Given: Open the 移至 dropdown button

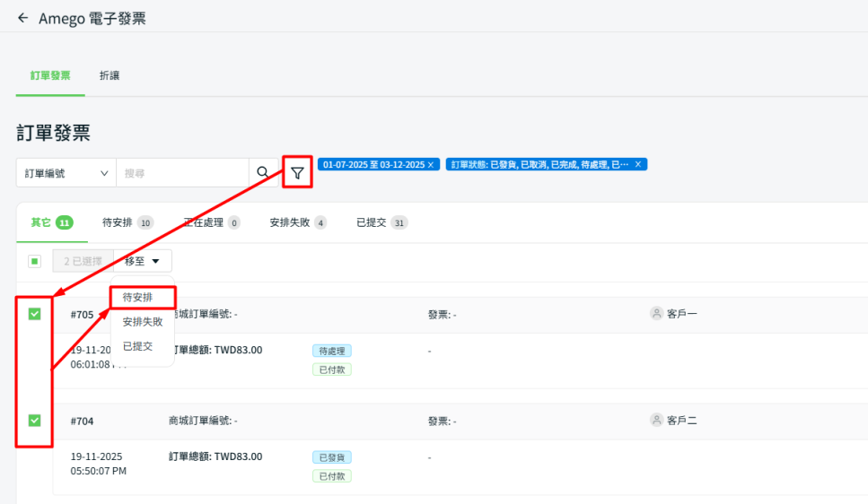Looking at the screenshot, I should (x=143, y=261).
